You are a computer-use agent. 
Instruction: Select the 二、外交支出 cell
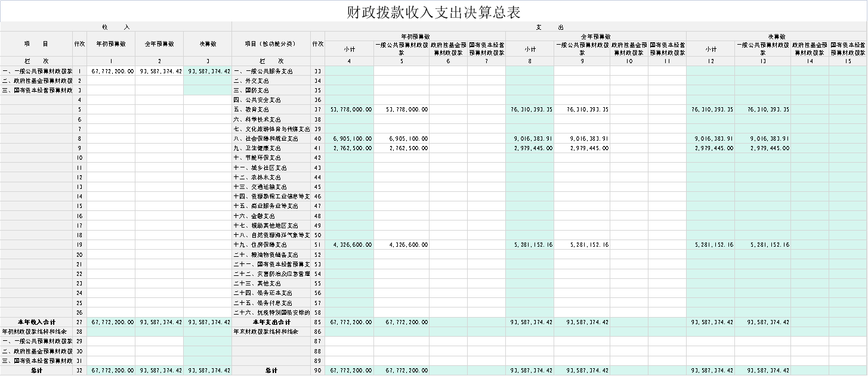pos(271,80)
